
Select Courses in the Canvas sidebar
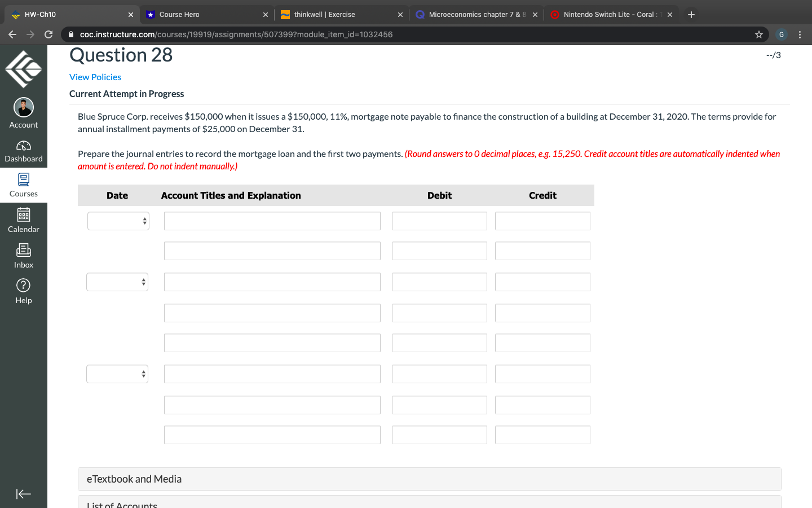pyautogui.click(x=23, y=185)
